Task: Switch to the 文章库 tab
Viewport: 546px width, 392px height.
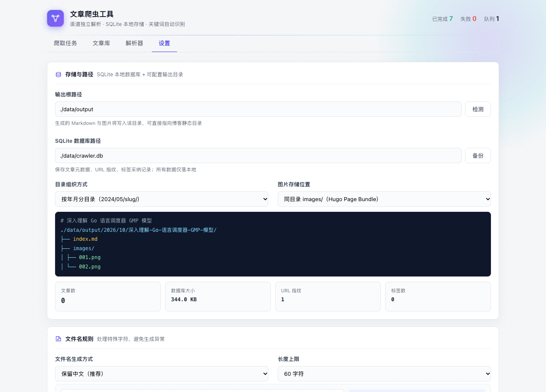Action: coord(101,43)
